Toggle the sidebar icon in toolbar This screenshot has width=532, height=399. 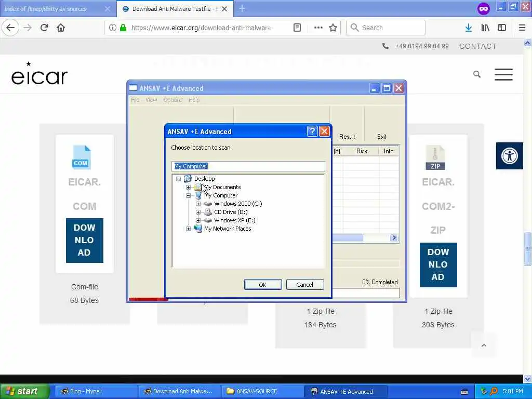502,28
